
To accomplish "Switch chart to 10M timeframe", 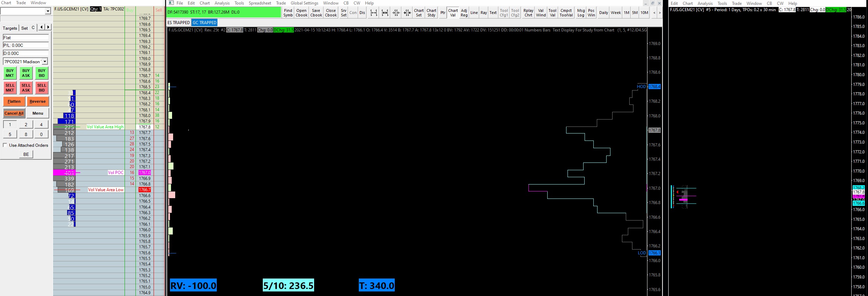I will pos(644,13).
